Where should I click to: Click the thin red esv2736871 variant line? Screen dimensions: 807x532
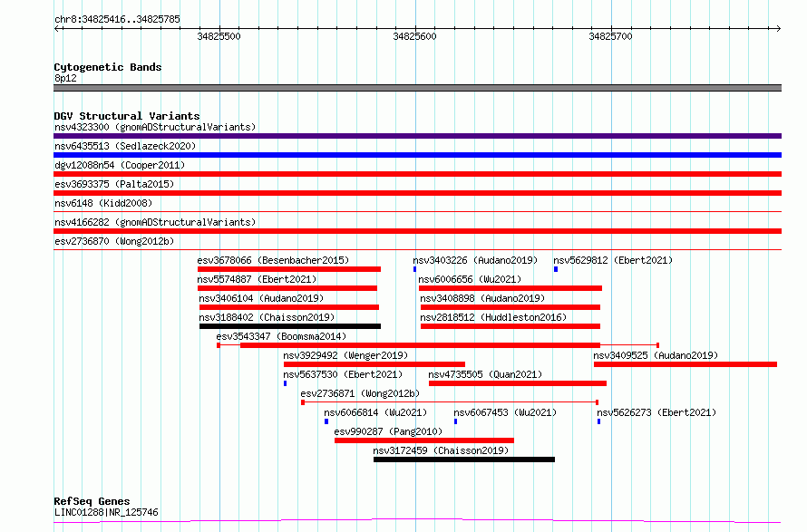tap(450, 402)
